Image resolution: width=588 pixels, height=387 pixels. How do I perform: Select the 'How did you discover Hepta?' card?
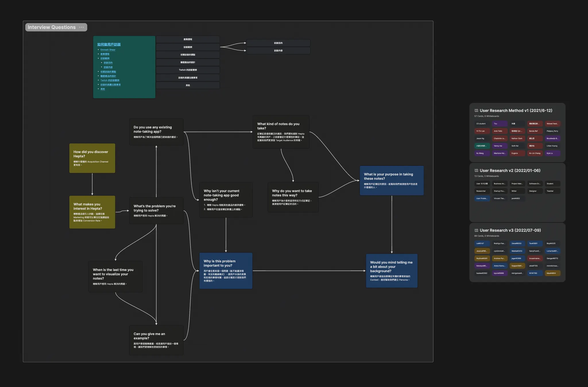click(92, 158)
